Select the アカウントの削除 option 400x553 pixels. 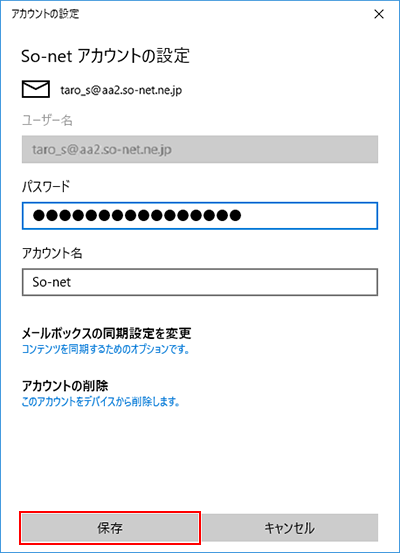(x=65, y=385)
